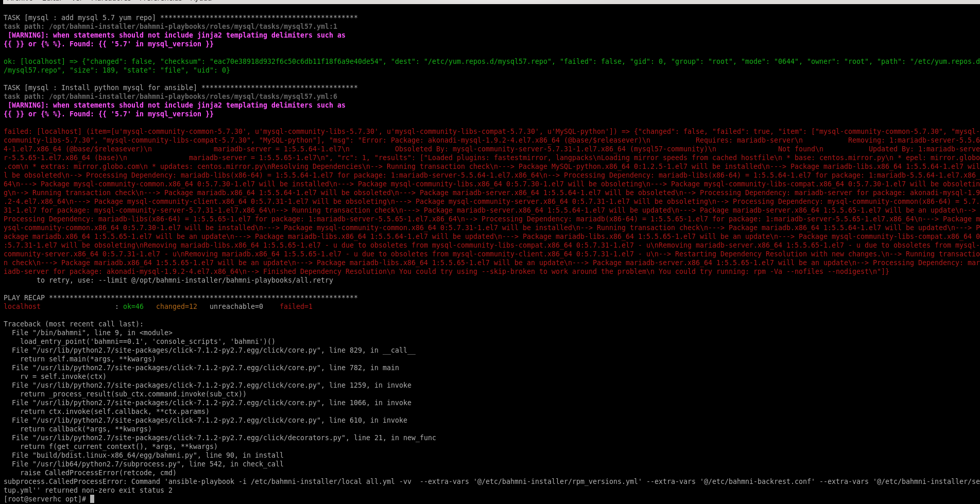Viewport: 980px width, 504px height.
Task: Click the '[root@serverhc opt]#' prompt text
Action: click(44, 499)
